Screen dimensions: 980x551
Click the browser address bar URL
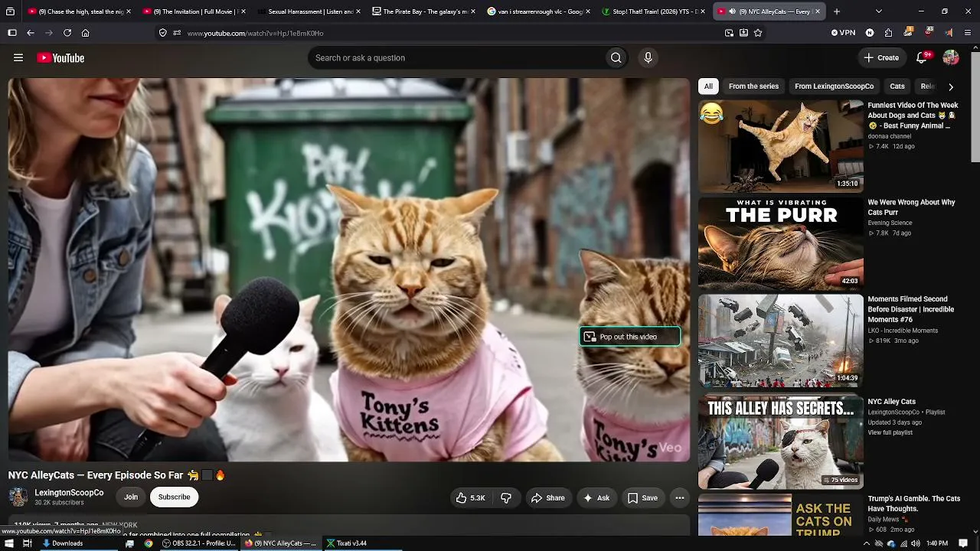pyautogui.click(x=256, y=33)
